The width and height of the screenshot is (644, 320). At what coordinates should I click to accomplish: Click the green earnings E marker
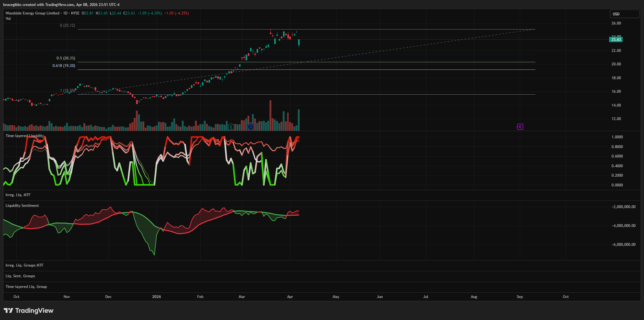pyautogui.click(x=231, y=127)
